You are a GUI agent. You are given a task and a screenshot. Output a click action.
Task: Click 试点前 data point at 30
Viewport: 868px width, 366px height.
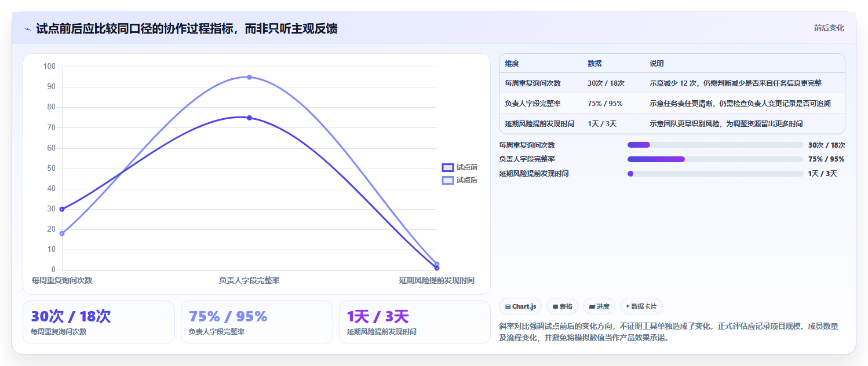point(62,209)
